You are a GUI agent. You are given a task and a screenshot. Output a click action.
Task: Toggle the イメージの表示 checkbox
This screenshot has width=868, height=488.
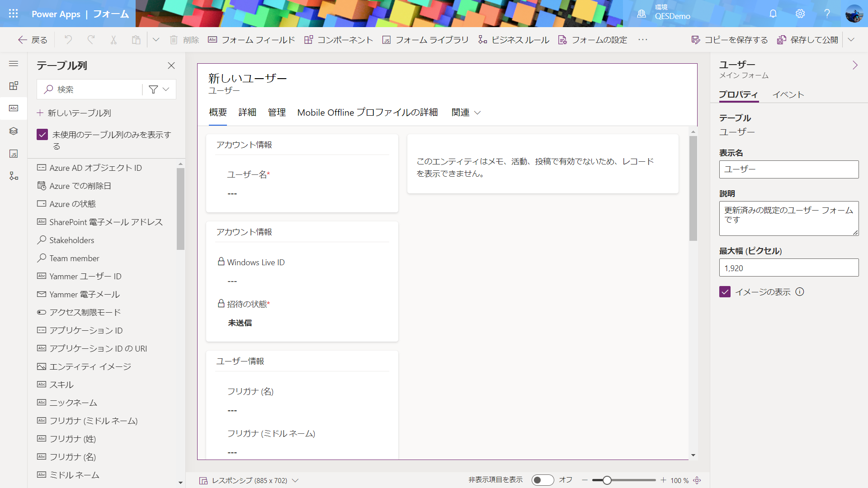[x=725, y=292]
